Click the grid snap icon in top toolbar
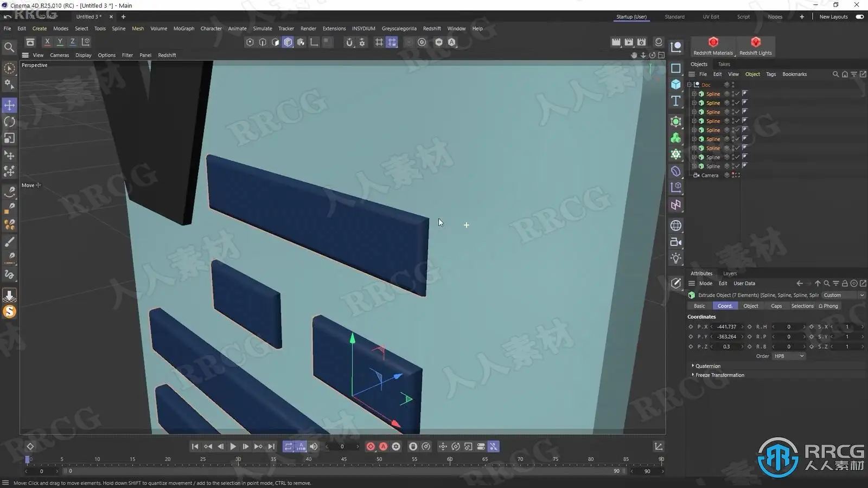 (379, 42)
